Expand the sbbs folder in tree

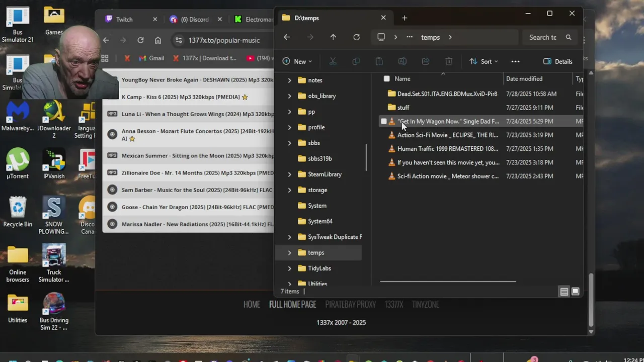pyautogui.click(x=289, y=143)
